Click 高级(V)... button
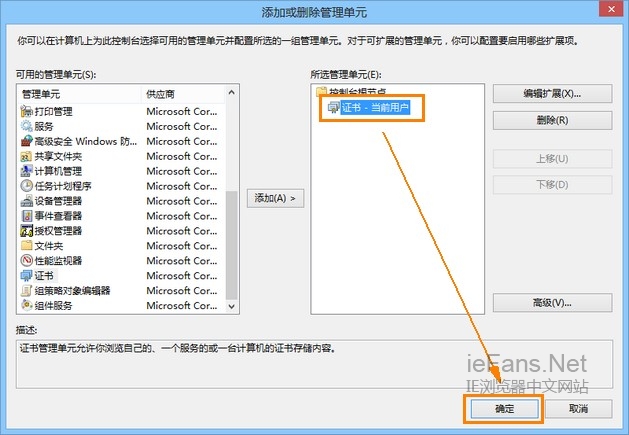The height and width of the screenshot is (435, 629). click(x=552, y=303)
